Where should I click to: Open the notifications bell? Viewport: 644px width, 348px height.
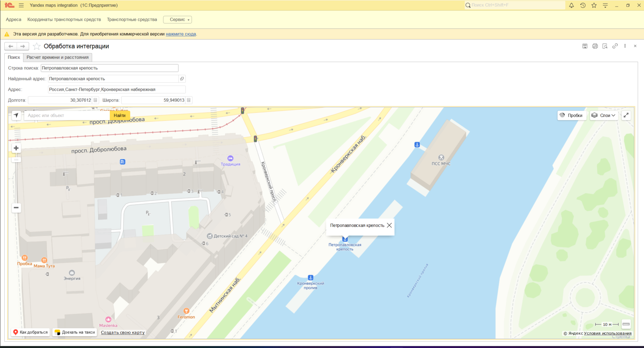(572, 5)
